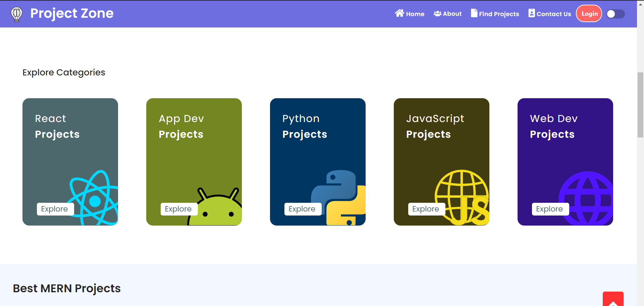Click the Project Zone site title
Image resolution: width=644 pixels, height=306 pixels.
(72, 13)
